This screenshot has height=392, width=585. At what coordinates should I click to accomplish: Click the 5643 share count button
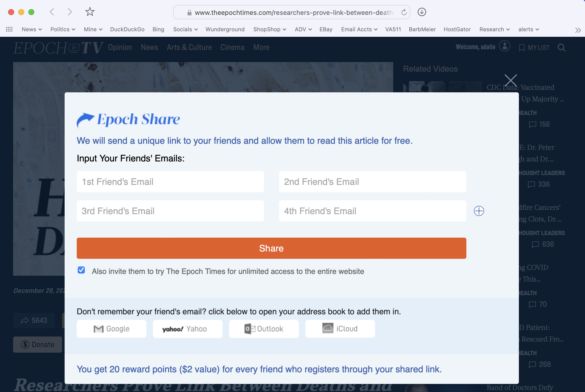pos(34,320)
